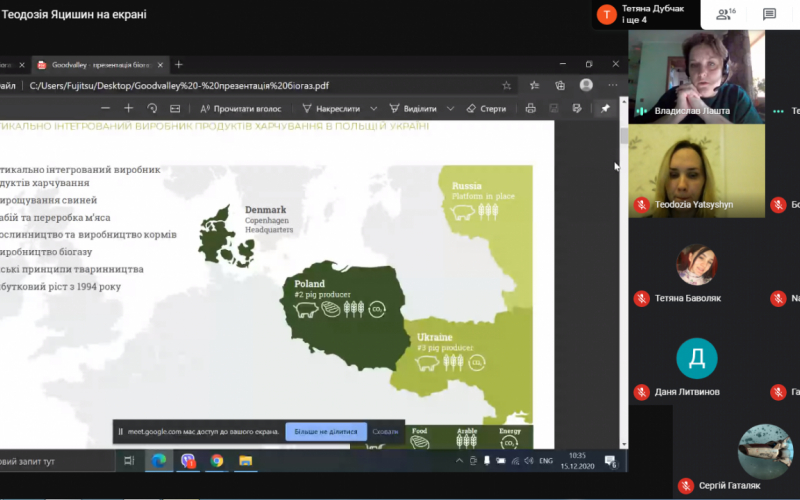
Task: Minimize the Edge browser window
Action: click(x=563, y=64)
